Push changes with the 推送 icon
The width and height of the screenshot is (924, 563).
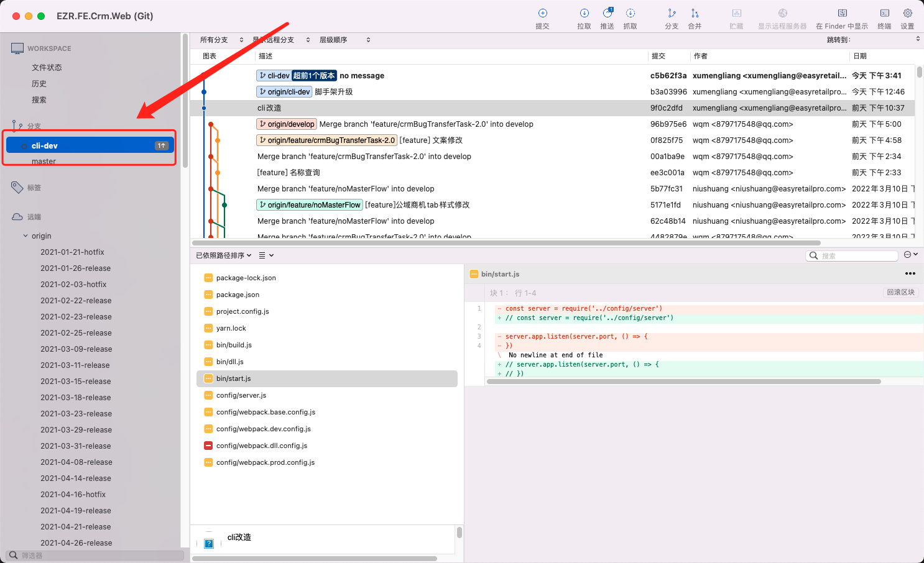point(607,14)
